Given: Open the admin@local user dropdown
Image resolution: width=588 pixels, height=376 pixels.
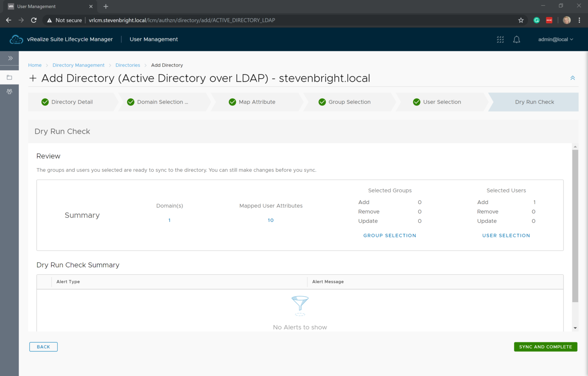Looking at the screenshot, I should coord(555,39).
